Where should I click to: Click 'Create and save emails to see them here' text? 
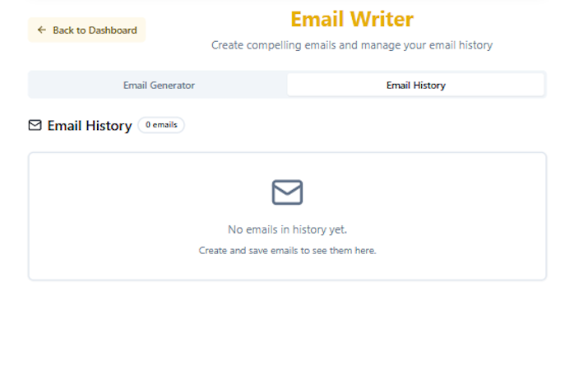287,251
